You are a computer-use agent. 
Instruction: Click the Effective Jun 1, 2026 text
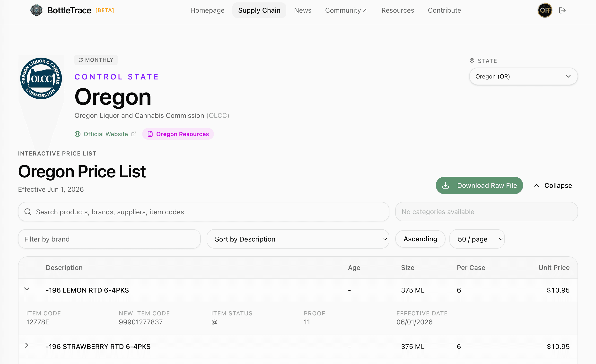[x=51, y=190]
